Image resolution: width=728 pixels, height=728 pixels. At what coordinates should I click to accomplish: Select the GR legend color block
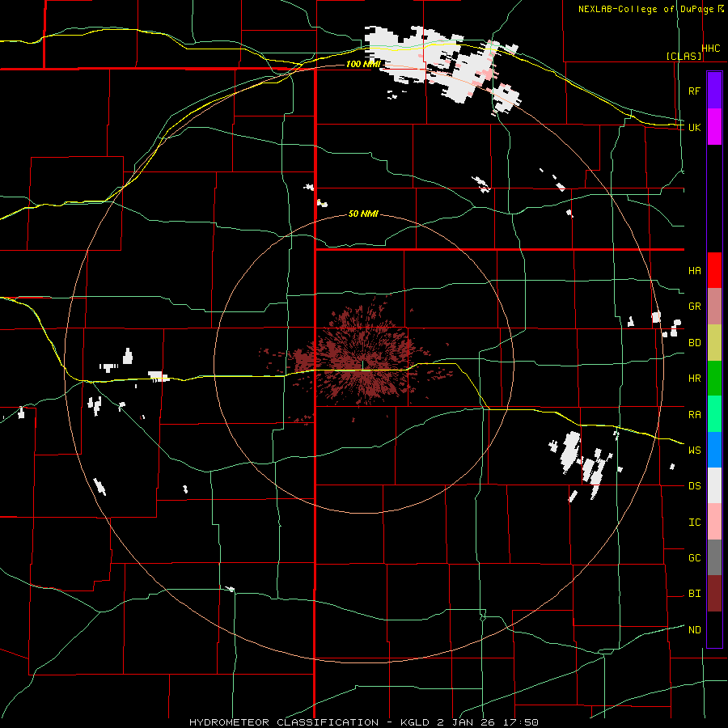(x=714, y=307)
